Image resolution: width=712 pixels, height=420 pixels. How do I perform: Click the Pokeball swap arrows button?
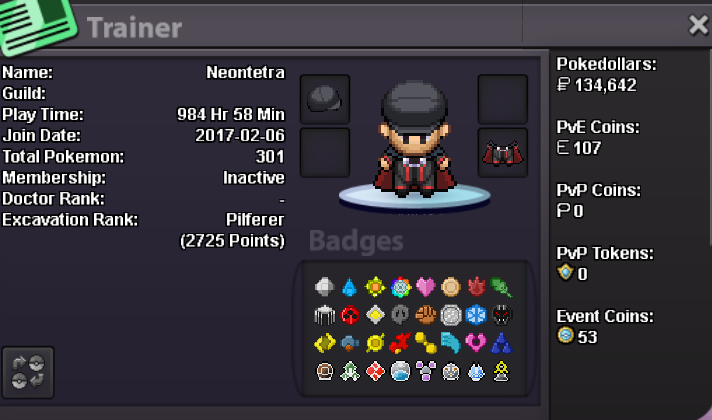point(28,372)
